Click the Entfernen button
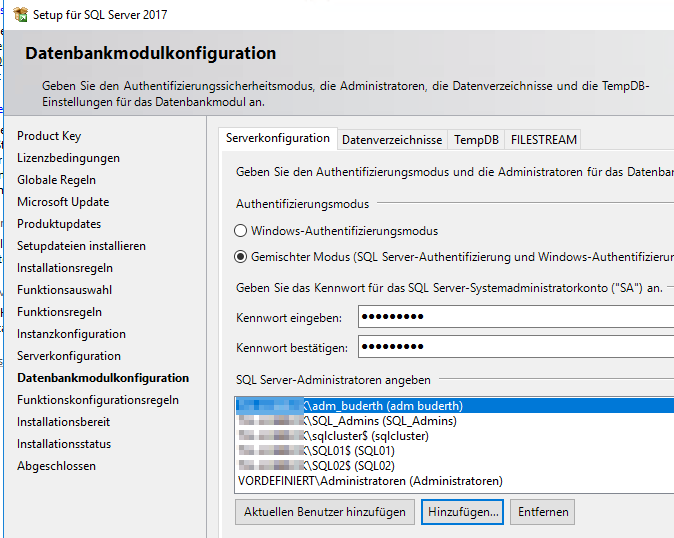Image resolution: width=674 pixels, height=538 pixels. pos(542,512)
